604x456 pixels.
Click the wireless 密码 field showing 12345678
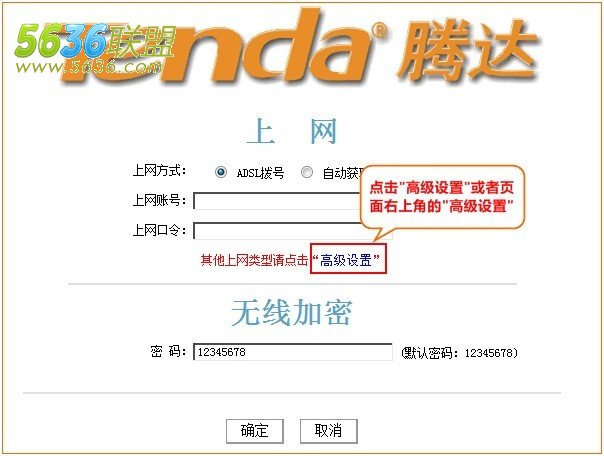pos(293,352)
